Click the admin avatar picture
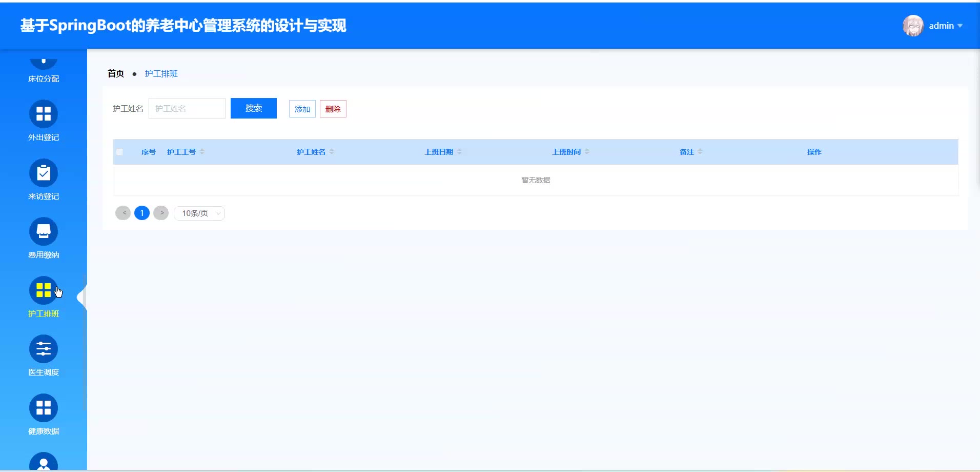Viewport: 980px width, 472px height. [x=913, y=26]
